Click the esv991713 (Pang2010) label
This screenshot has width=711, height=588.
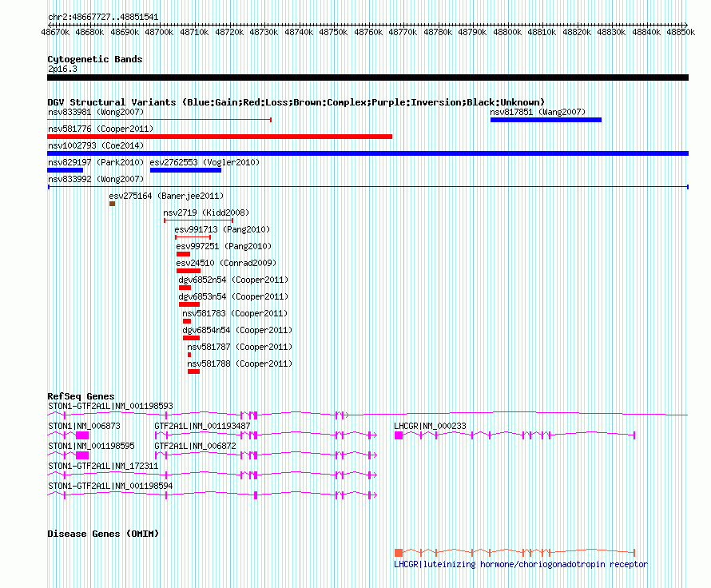pos(222,229)
